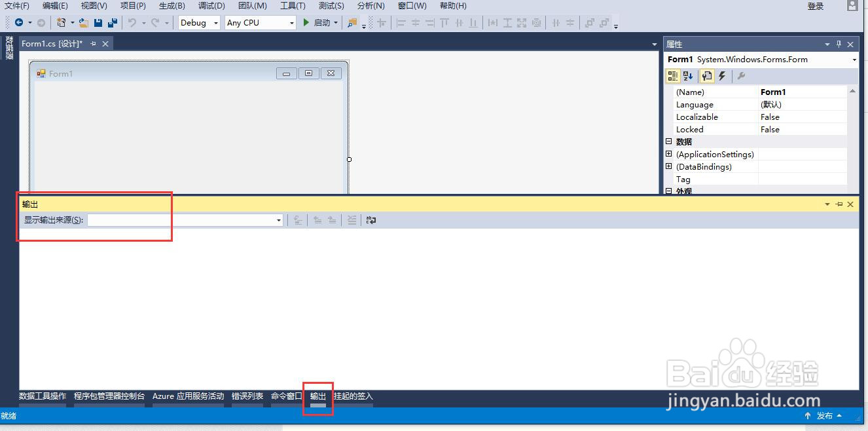Image resolution: width=868 pixels, height=431 pixels.
Task: Open the active documents list dropdown
Action: click(655, 45)
